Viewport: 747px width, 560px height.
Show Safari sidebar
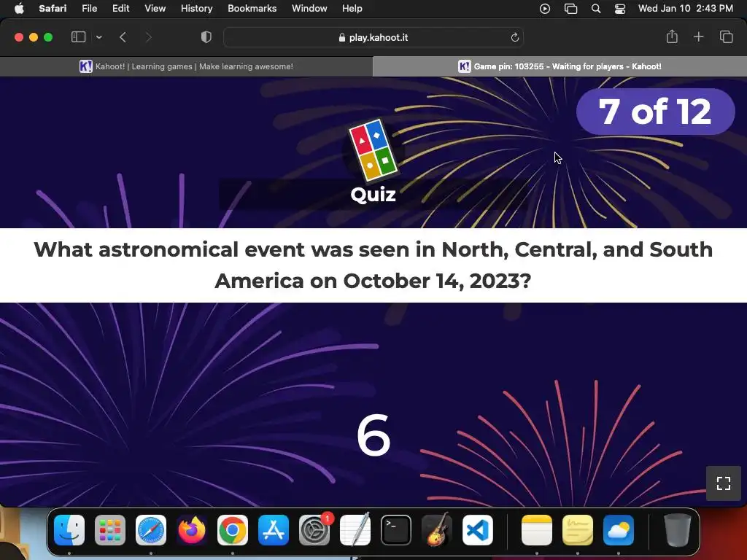coord(78,37)
